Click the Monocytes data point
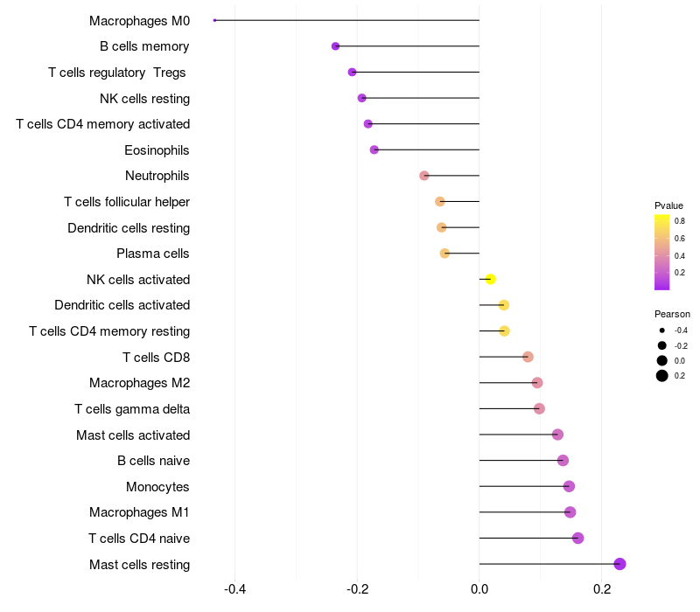 tap(569, 486)
